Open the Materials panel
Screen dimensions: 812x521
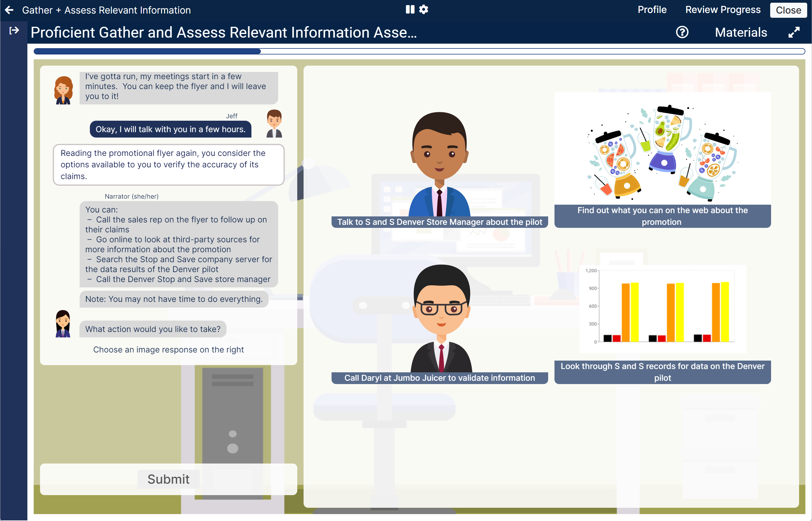tap(741, 33)
